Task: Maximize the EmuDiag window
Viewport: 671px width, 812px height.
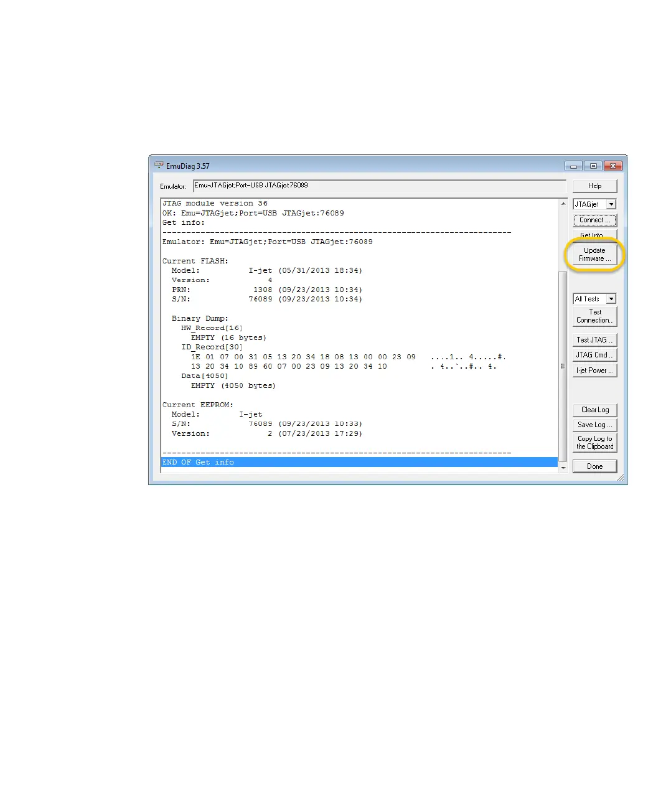Action: [593, 166]
